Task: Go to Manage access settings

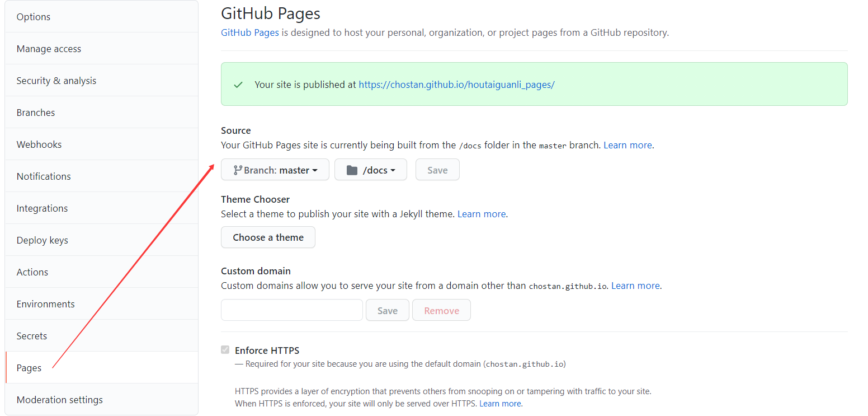Action: [x=101, y=49]
